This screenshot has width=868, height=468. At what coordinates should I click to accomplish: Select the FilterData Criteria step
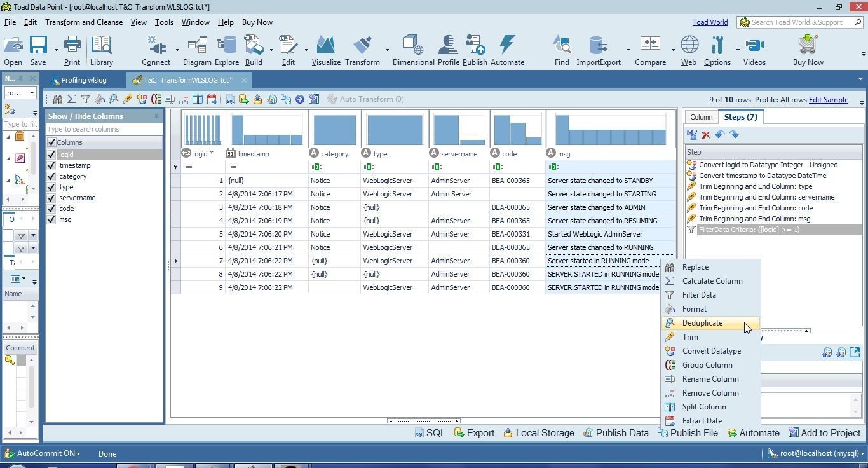click(774, 230)
